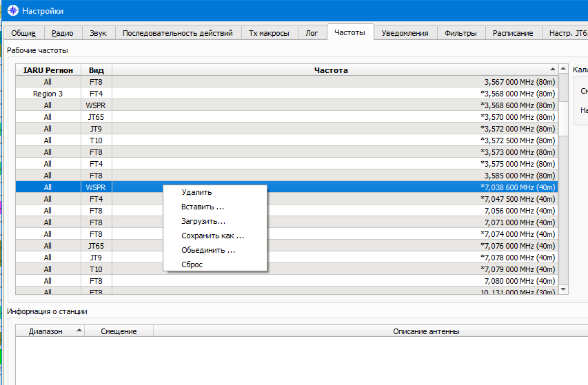Open the Общие tab
The image size is (588, 385).
coord(23,33)
